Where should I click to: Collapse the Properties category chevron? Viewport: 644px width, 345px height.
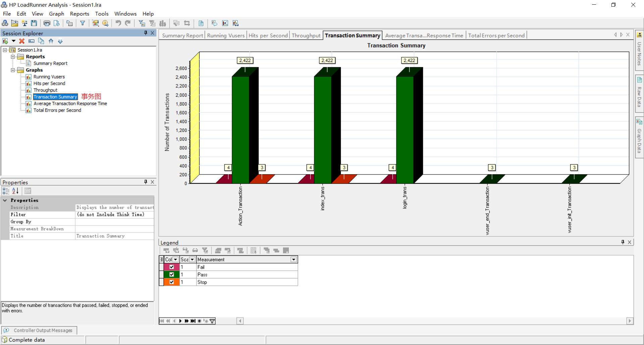tap(5, 200)
